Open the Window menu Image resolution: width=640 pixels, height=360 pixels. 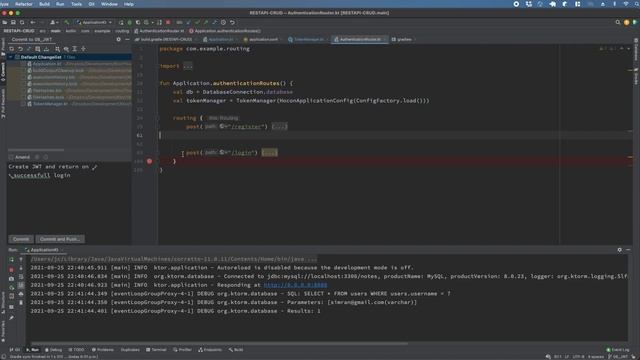pyautogui.click(x=109, y=4)
